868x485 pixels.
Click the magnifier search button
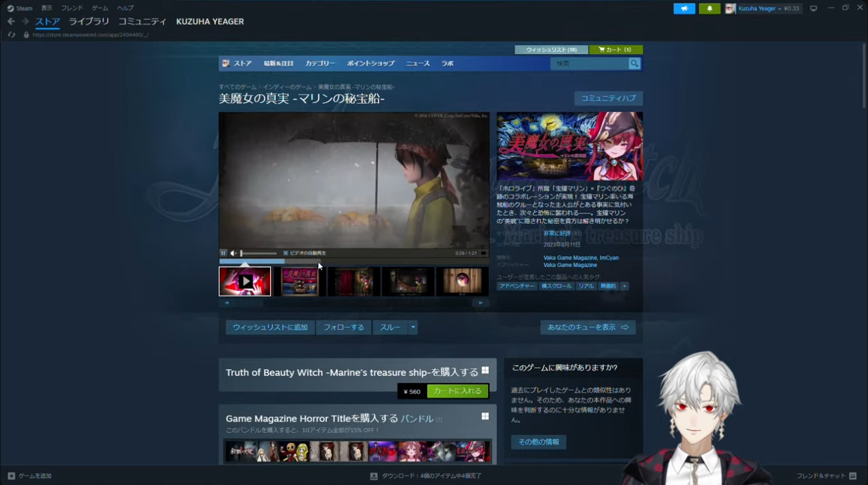tap(634, 63)
